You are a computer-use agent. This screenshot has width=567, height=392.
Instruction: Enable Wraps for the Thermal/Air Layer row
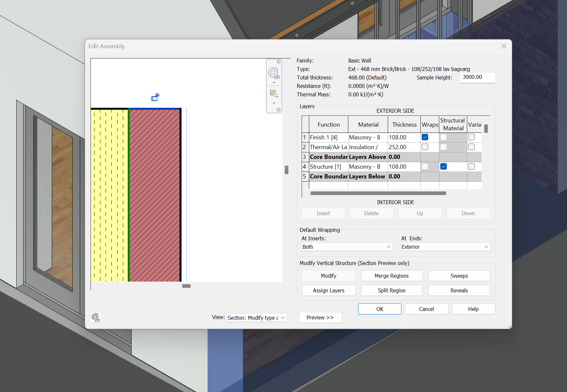point(425,147)
